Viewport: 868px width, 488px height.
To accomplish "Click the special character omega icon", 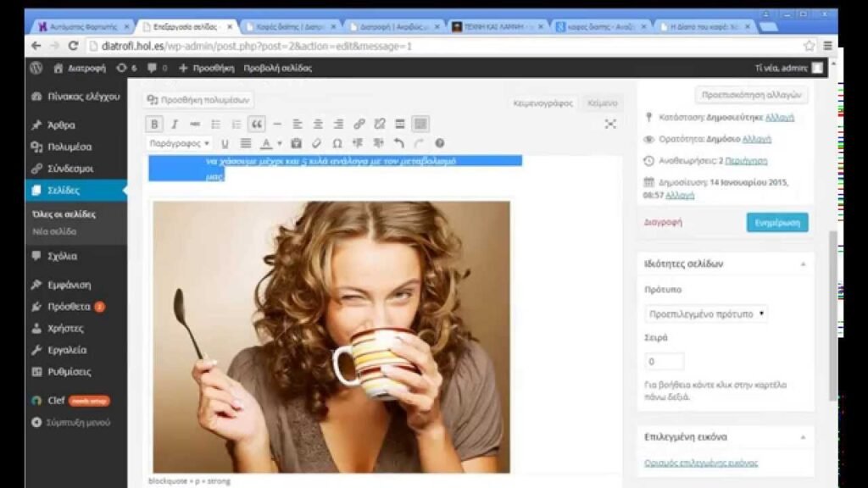I will click(337, 143).
